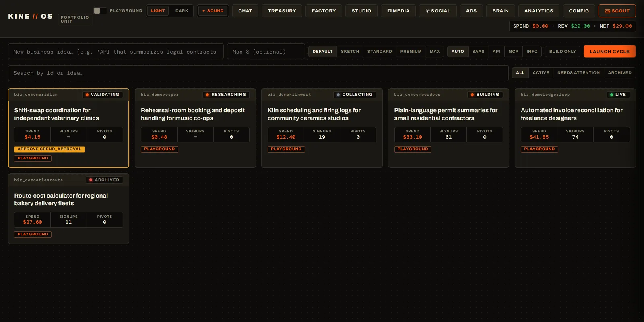The width and height of the screenshot is (644, 322).
Task: Open the Config tab
Action: (579, 11)
